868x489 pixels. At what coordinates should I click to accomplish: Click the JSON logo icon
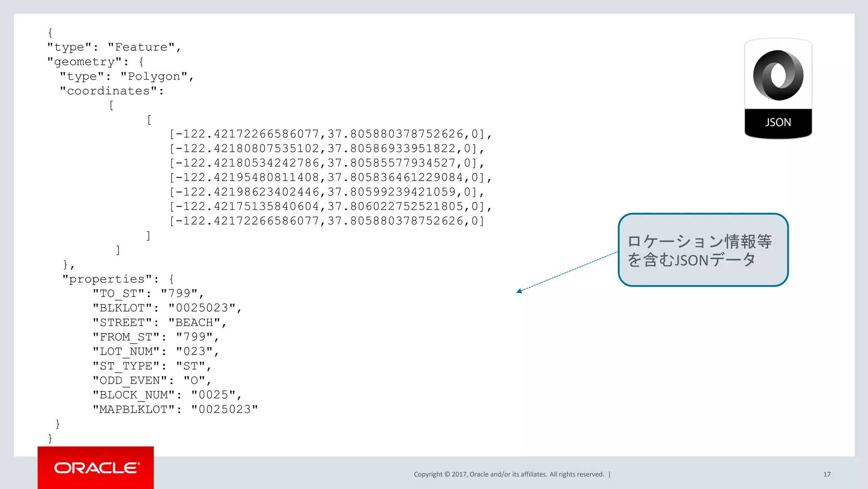[x=778, y=75]
